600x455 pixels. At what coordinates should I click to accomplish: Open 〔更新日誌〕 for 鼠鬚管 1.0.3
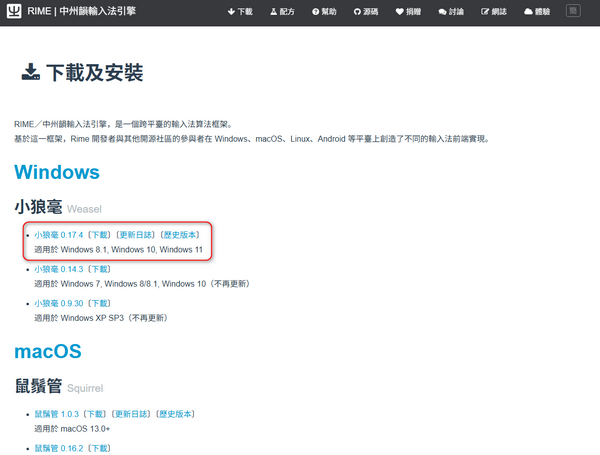tap(131, 414)
